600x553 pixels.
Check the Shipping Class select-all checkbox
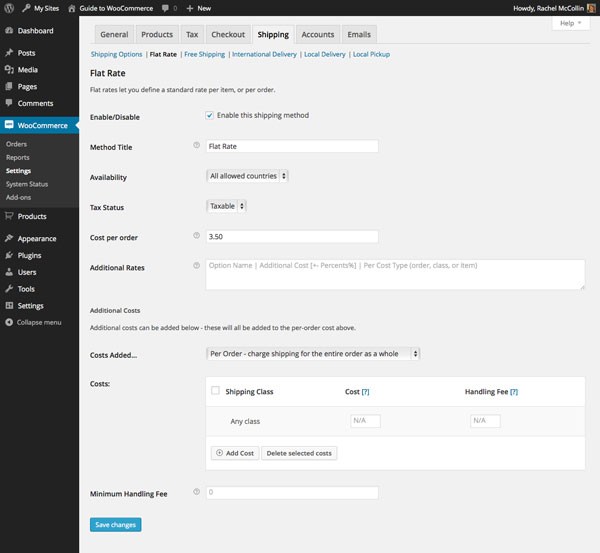tap(215, 390)
